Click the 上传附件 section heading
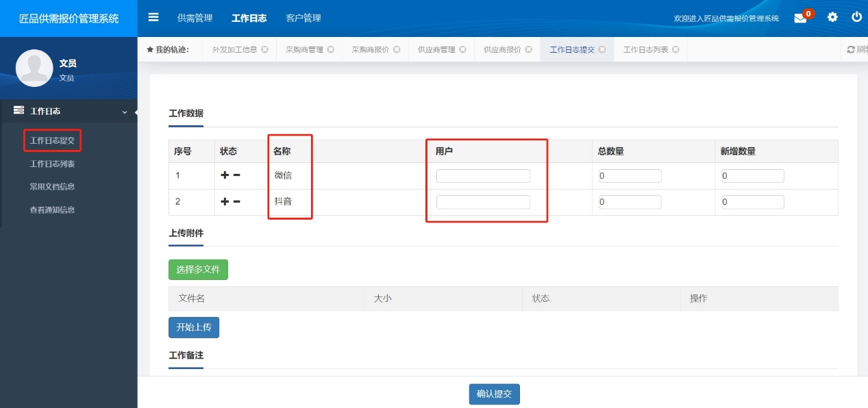868x408 pixels. [186, 233]
